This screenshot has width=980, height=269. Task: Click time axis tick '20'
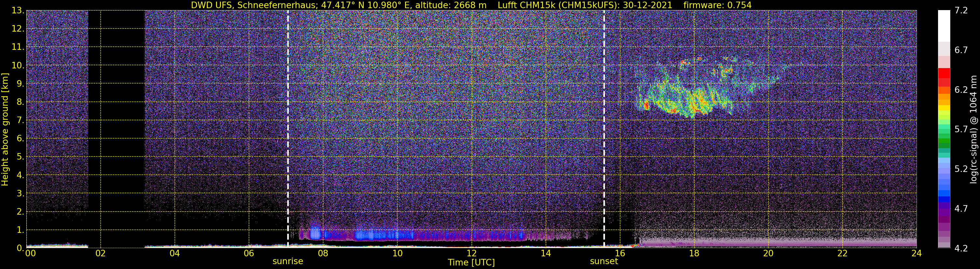pos(768,253)
